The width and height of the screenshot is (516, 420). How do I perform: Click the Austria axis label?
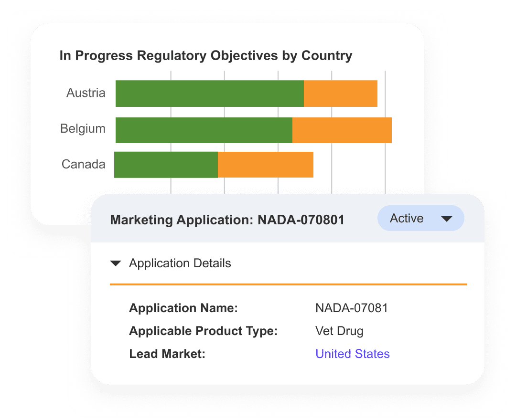(x=86, y=93)
